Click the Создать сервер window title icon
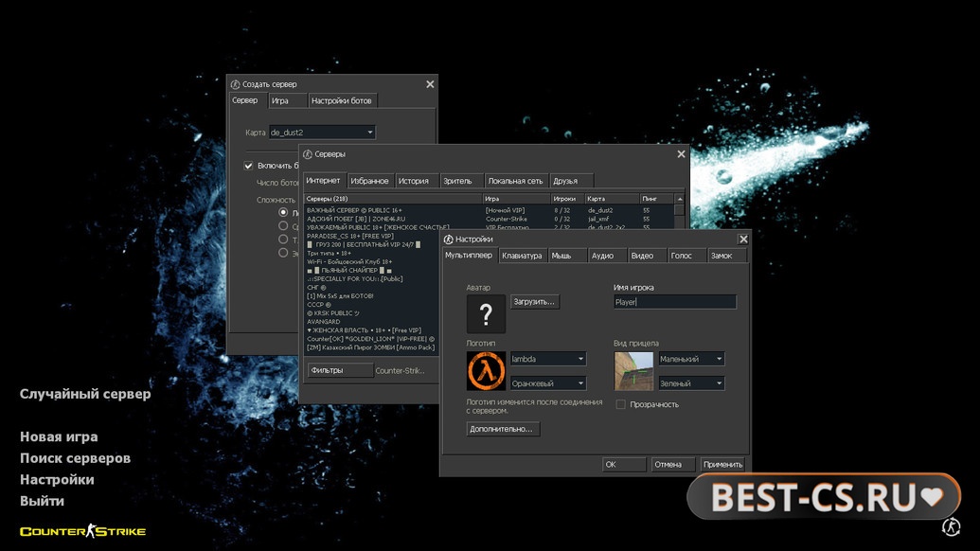This screenshot has width=980, height=551. pos(235,84)
